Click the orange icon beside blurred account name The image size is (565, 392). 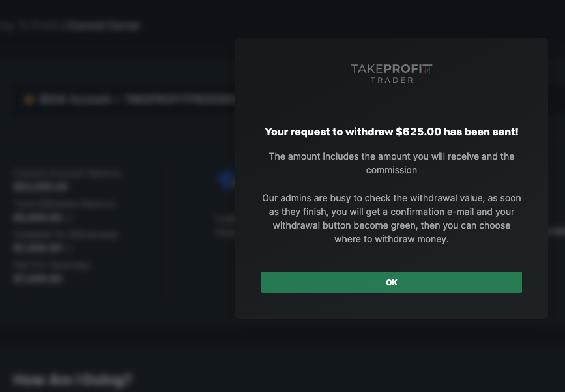[x=29, y=100]
